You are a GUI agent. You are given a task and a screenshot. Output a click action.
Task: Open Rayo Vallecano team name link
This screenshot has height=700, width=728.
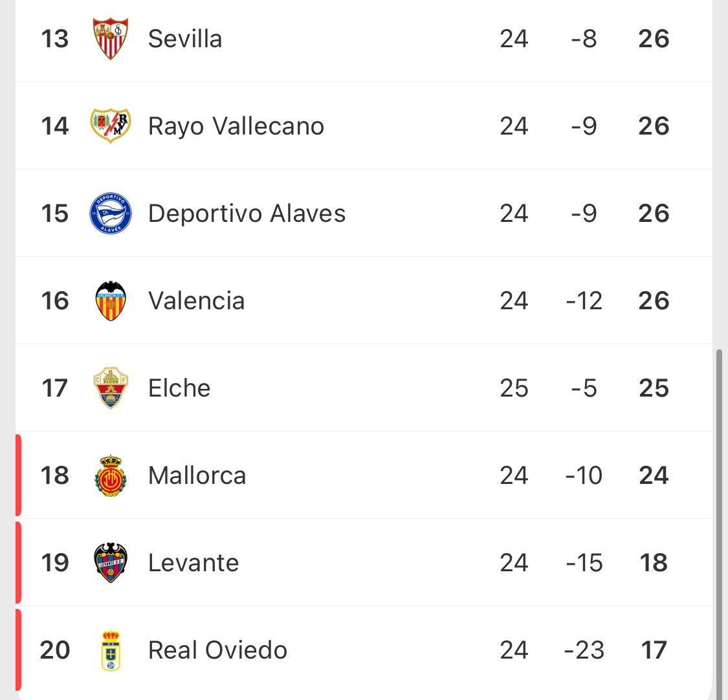(x=236, y=126)
